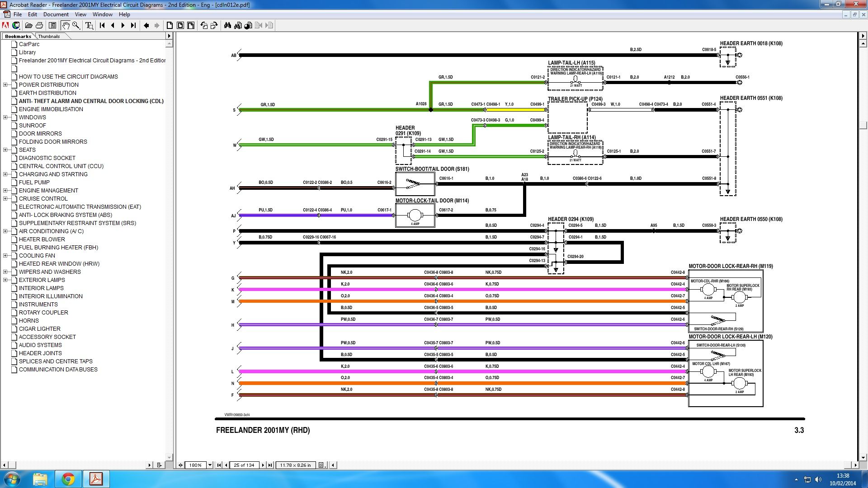Expand the SEATS bookmark
868x488 pixels.
(x=5, y=150)
